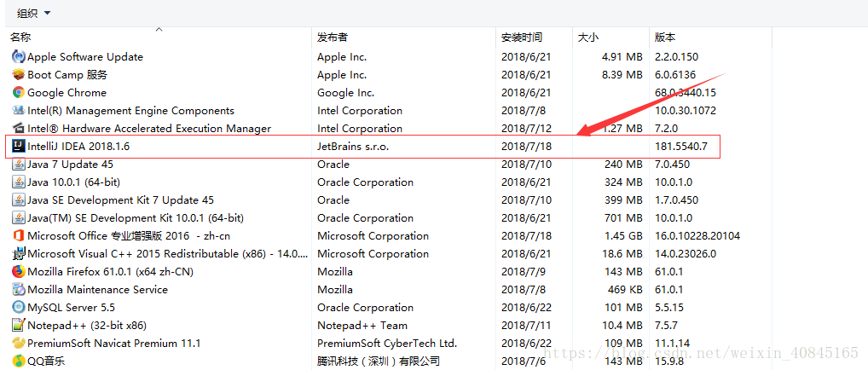Click the Boot Camp version 6.0.6136
Viewport: 868px width, 370px height.
[675, 74]
